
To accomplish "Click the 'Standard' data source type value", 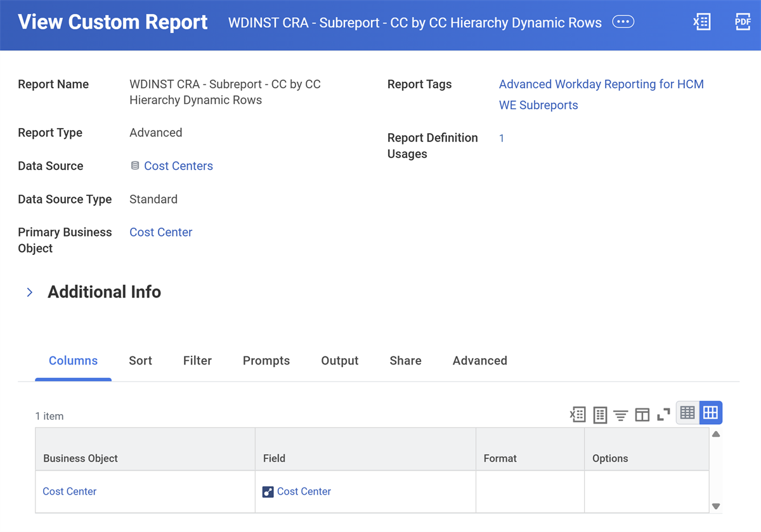I will tap(153, 199).
